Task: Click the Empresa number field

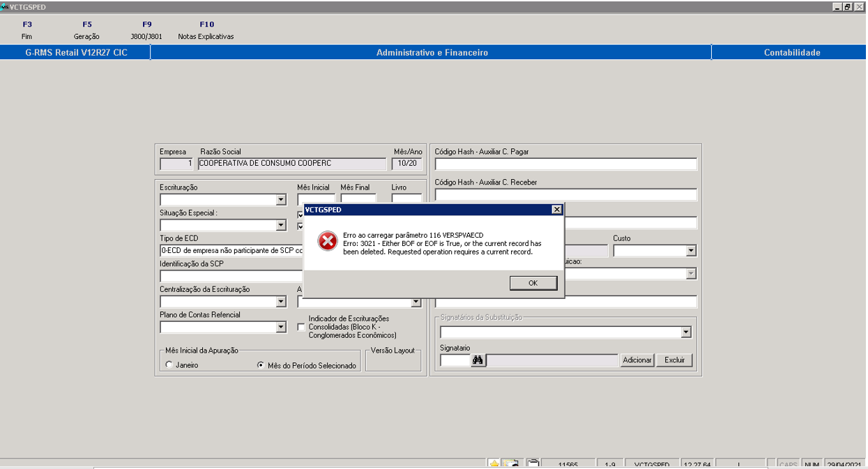Action: 176,164
